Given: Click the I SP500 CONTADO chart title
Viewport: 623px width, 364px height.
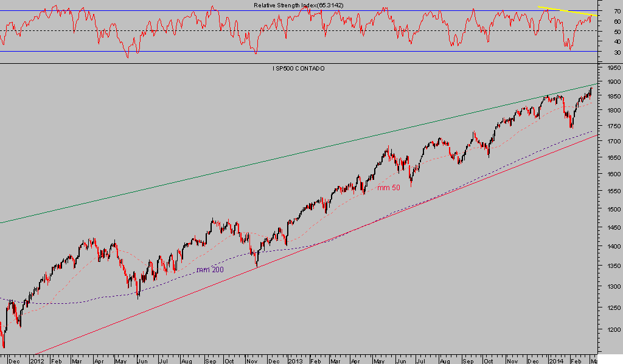Looking at the screenshot, I should (298, 69).
